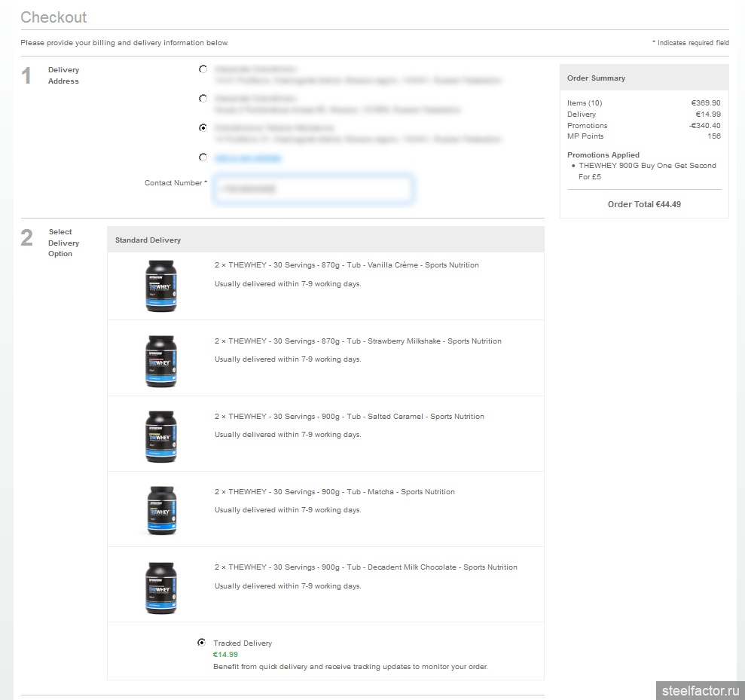The height and width of the screenshot is (700, 745).
Task: Click the Decadent Milk Chocolate product text
Action: (365, 567)
